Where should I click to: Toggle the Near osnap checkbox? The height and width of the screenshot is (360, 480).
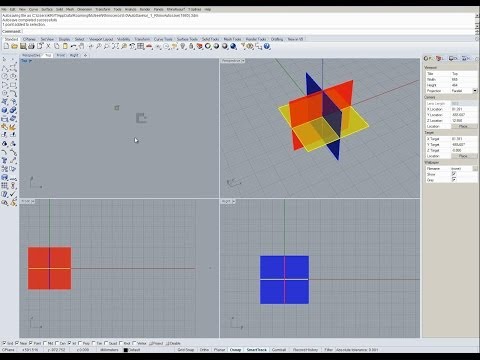coord(17,343)
